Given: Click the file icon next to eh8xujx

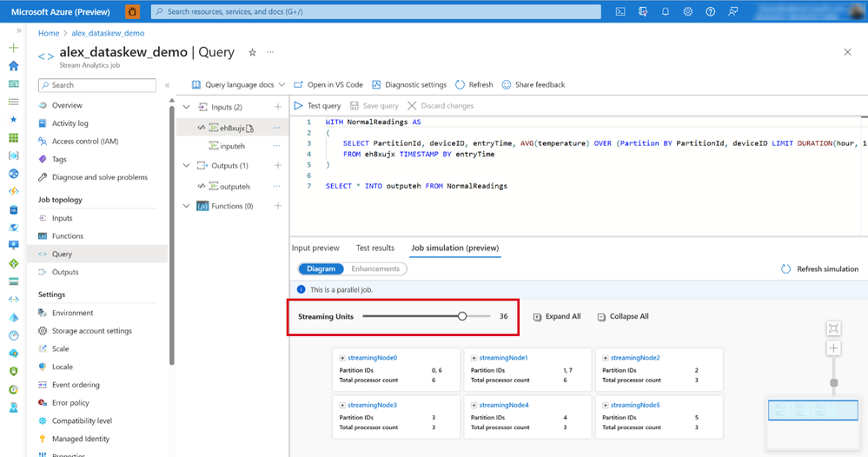Looking at the screenshot, I should point(249,129).
